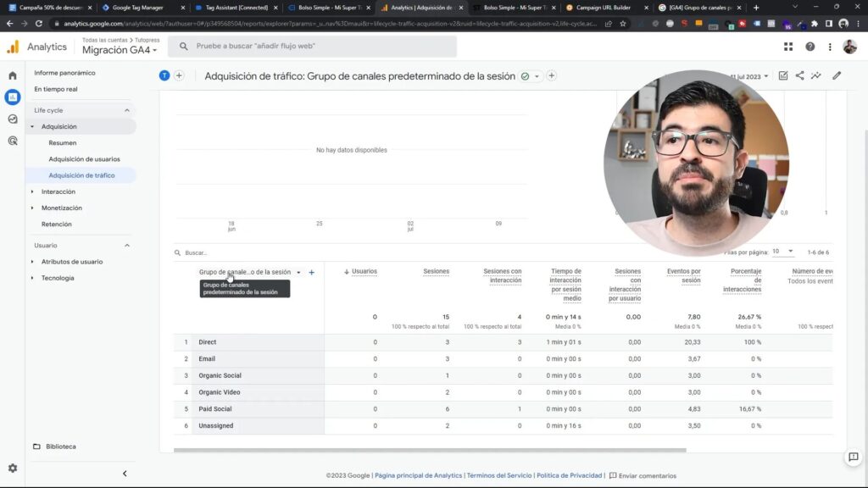Click the Unassigned row label
The height and width of the screenshot is (488, 868).
[x=216, y=426]
